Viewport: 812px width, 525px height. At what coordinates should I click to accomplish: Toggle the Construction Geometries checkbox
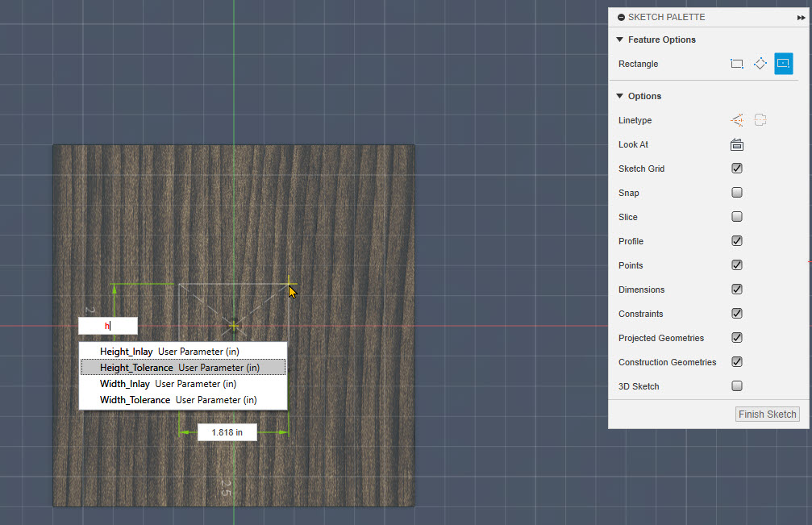(x=737, y=361)
